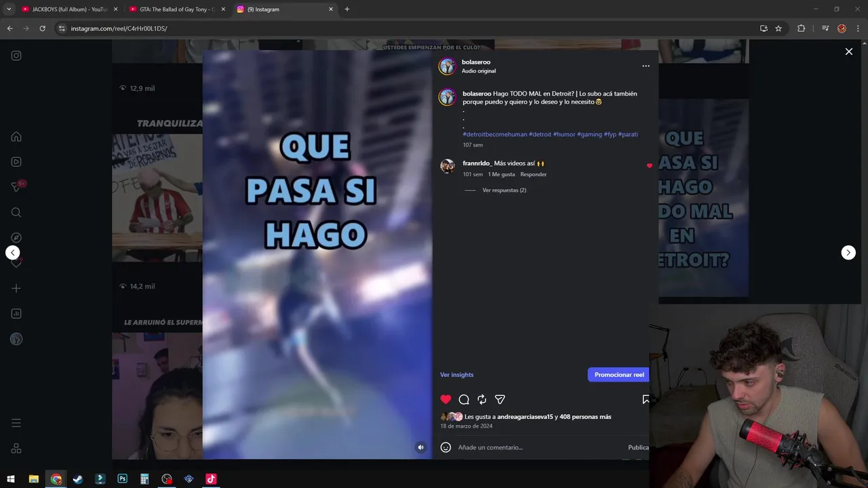Open the #gaming hashtag
The width and height of the screenshot is (868, 488).
coord(589,134)
